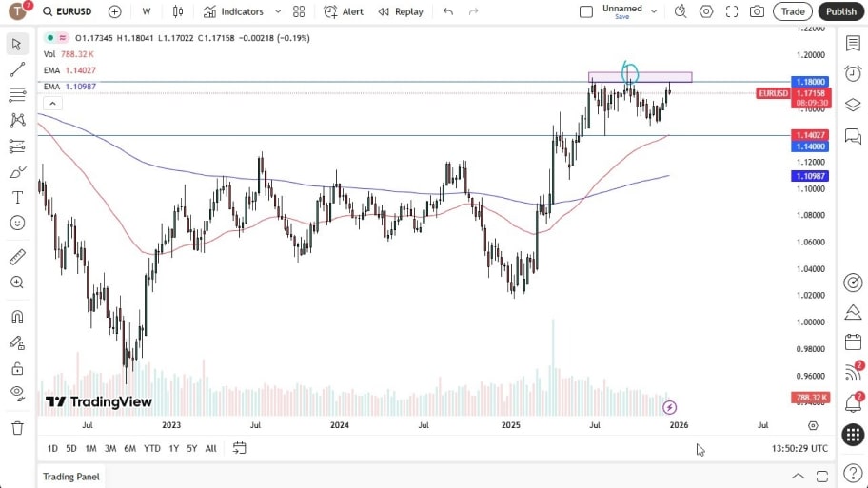Viewport: 868px width, 488px height.
Task: Toggle hide all drawings eye icon
Action: pos(17,393)
